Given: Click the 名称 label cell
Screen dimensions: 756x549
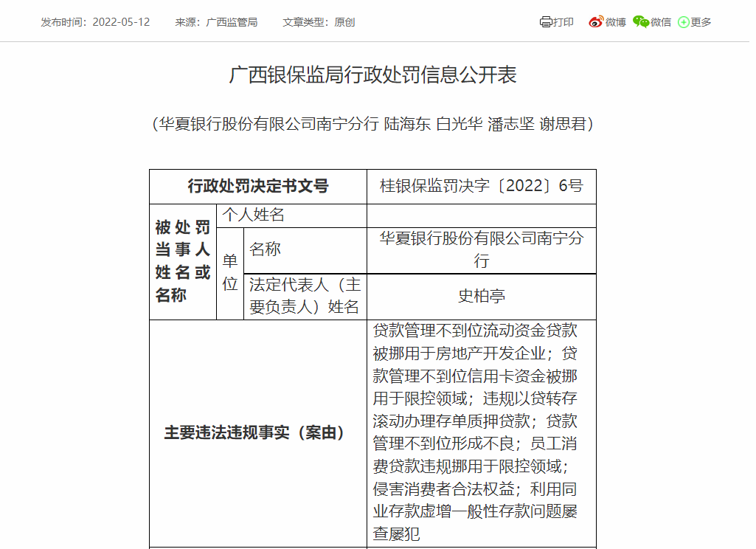Looking at the screenshot, I should [x=305, y=250].
